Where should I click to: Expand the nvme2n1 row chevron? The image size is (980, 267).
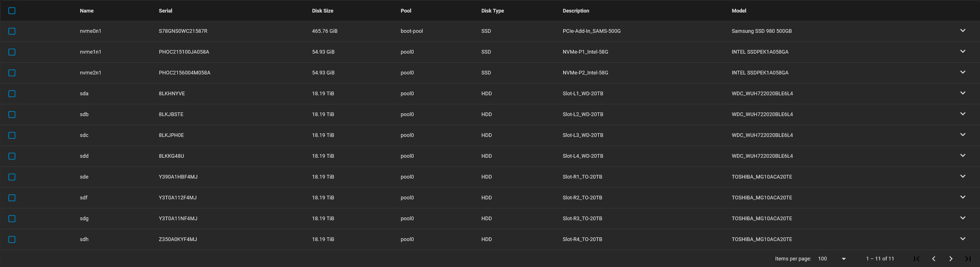point(963,72)
